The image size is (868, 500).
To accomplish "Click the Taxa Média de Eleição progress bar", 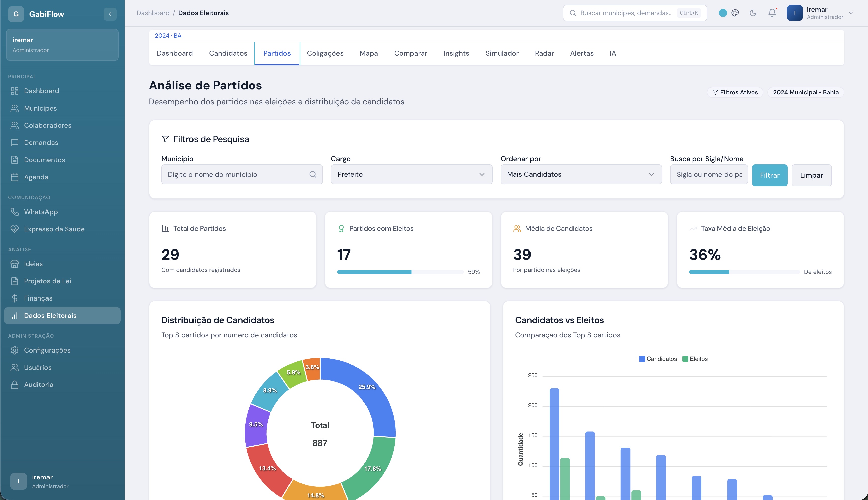I will (744, 272).
